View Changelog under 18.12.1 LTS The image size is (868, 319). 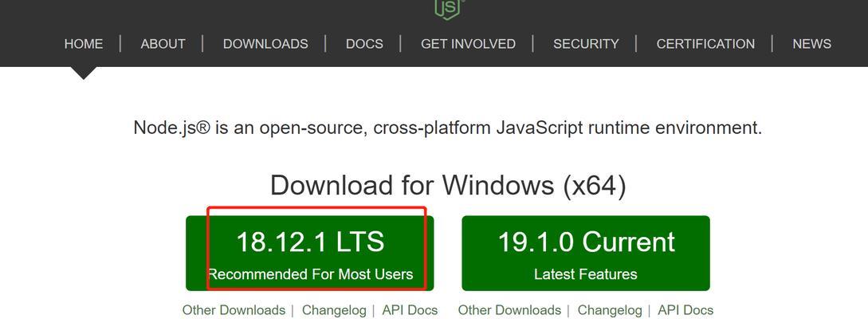[334, 310]
